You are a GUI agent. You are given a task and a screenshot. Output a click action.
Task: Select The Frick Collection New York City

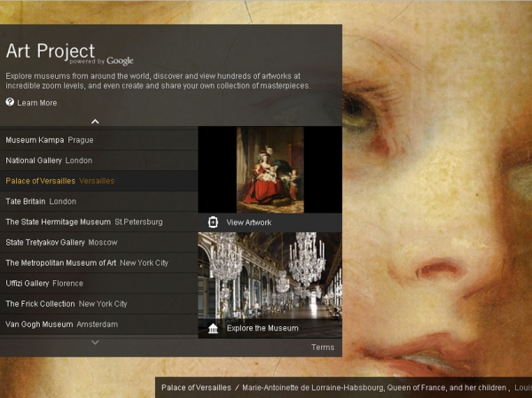[66, 303]
